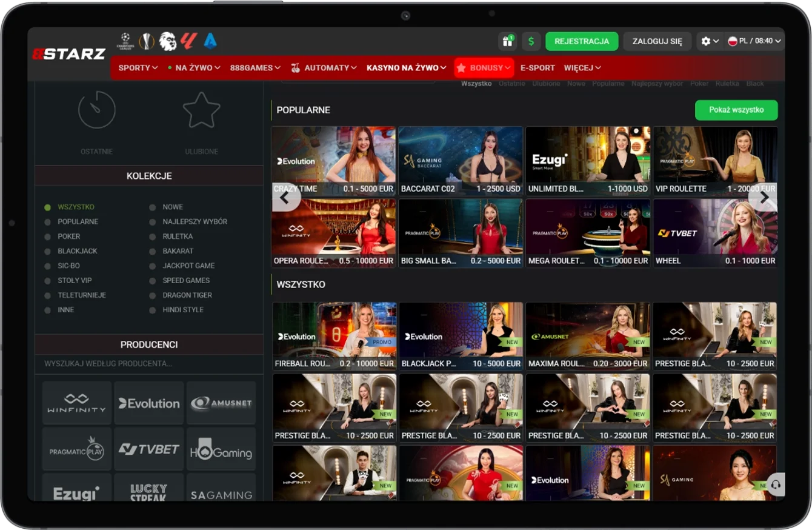This screenshot has height=530, width=812.
Task: Open the LaLiga shortcut icon
Action: (x=189, y=41)
